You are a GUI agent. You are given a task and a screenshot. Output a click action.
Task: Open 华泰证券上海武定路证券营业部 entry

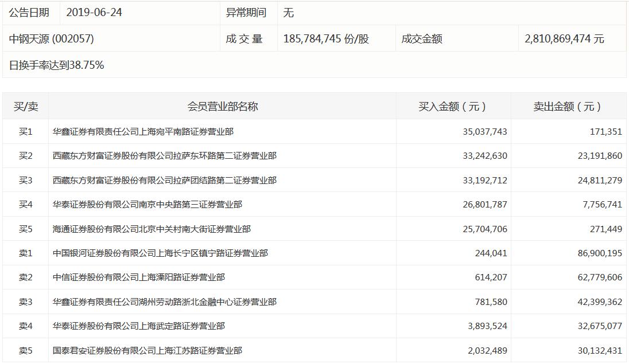[139, 326]
